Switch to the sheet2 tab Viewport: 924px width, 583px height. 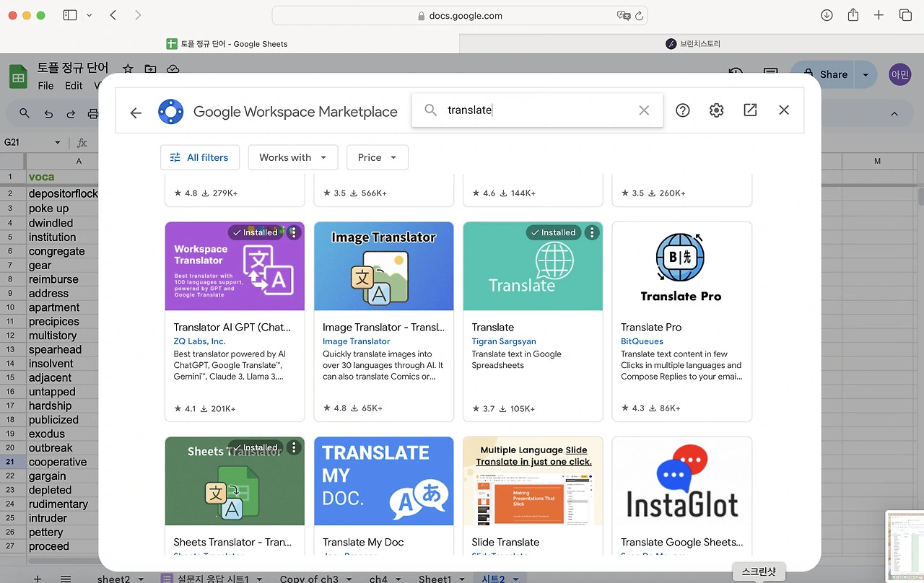point(113,579)
